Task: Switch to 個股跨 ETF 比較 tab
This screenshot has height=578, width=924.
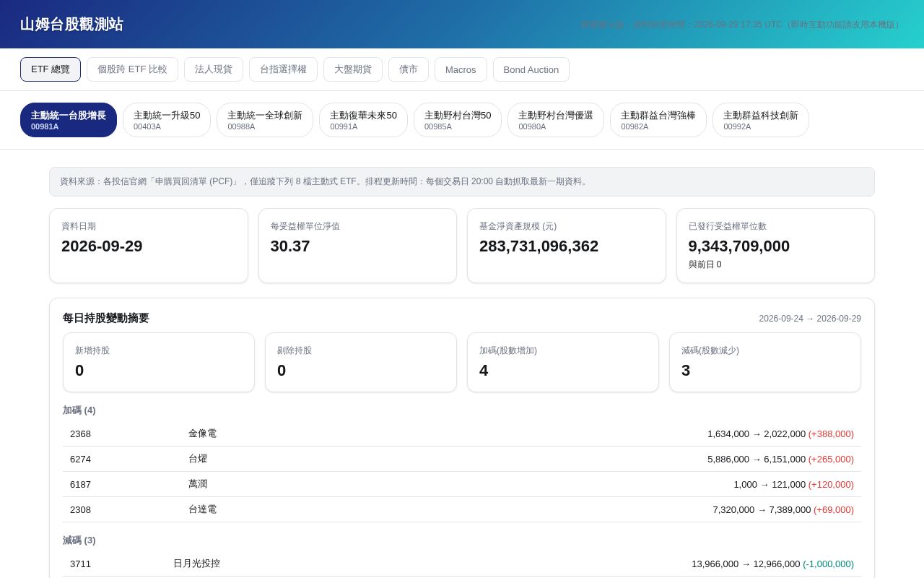Action: coord(132,69)
